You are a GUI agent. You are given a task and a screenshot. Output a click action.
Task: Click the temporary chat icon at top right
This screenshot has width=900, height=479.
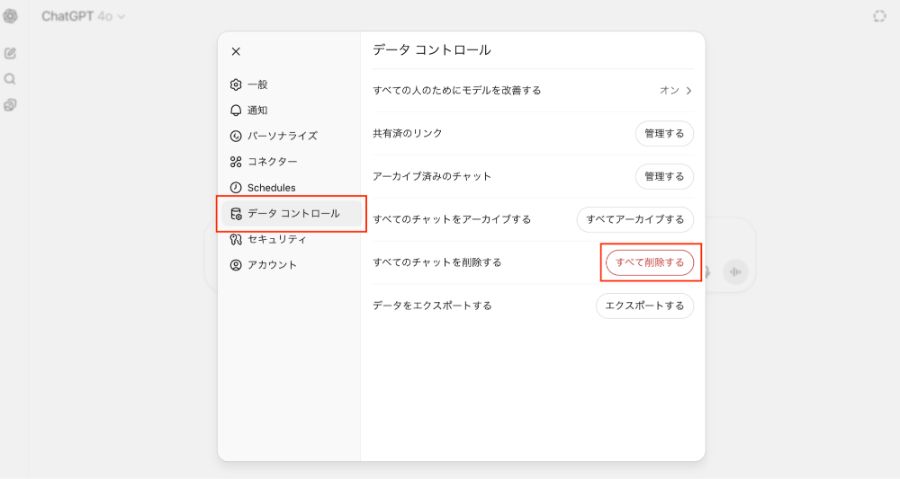click(x=879, y=16)
